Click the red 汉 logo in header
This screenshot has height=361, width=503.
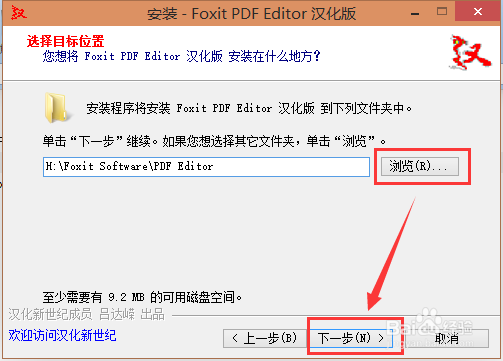[470, 52]
